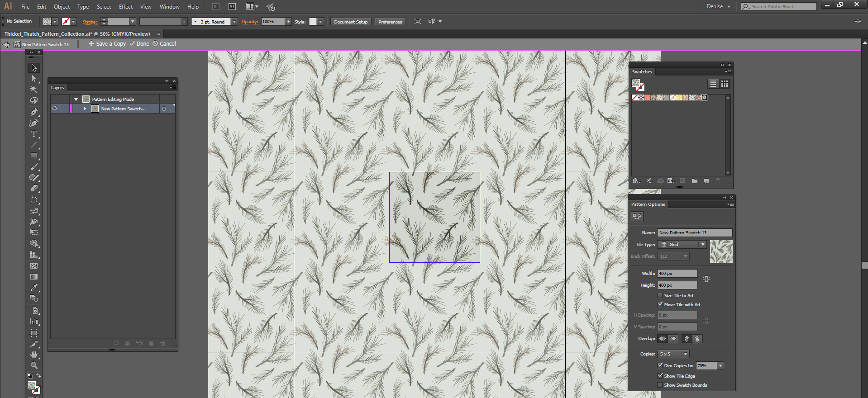Viewport: 868px width, 398px height.
Task: Choose the Rectangle tool
Action: (x=34, y=156)
